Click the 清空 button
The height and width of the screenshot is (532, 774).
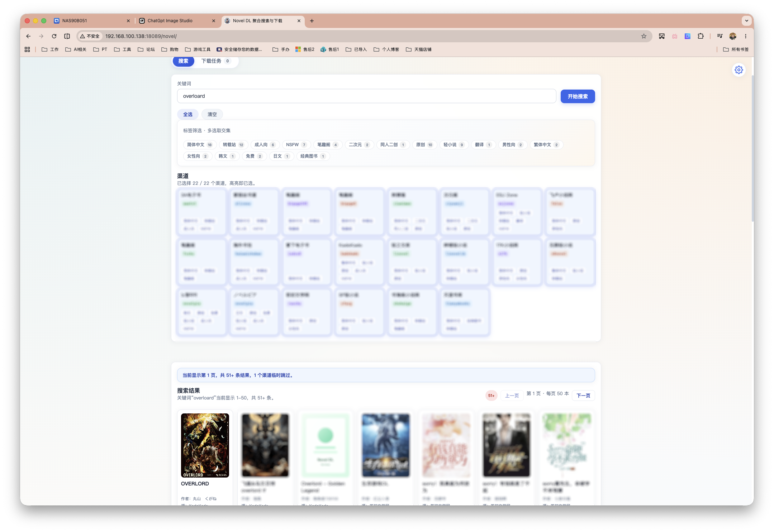tap(212, 114)
